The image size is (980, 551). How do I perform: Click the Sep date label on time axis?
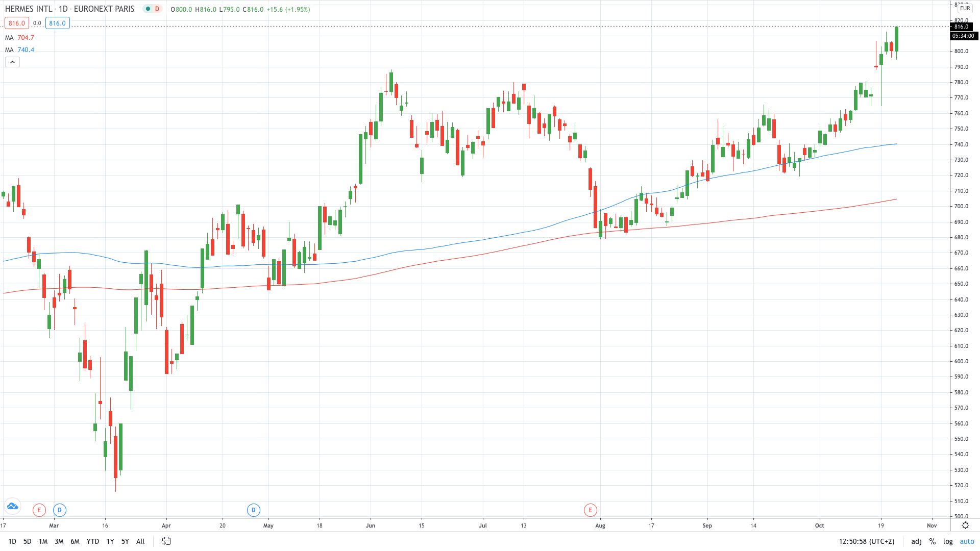(x=707, y=525)
